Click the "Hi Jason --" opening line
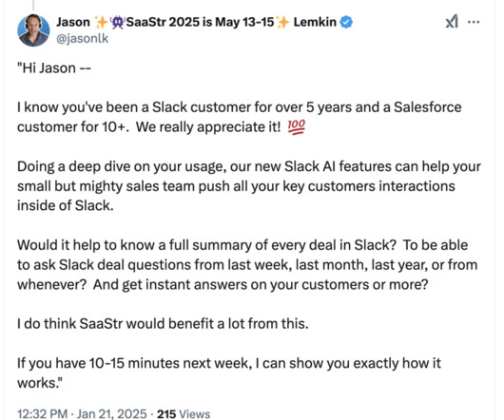The image size is (504, 420). tap(54, 68)
